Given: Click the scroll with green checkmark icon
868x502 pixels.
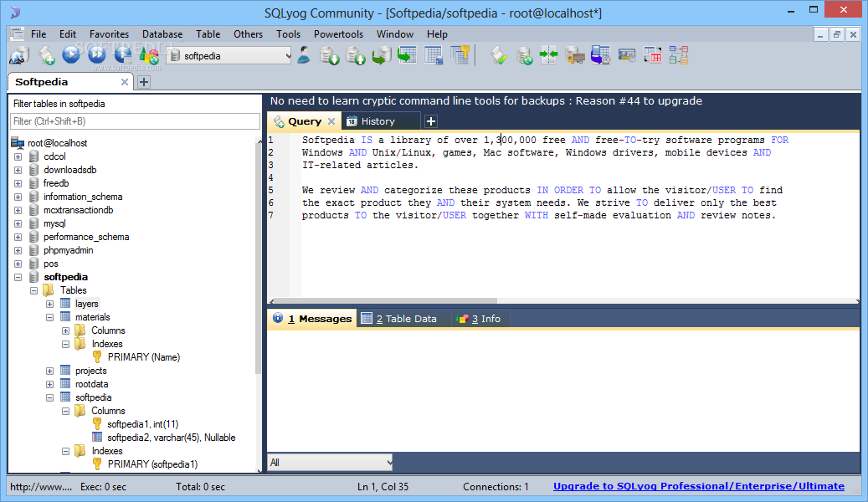Looking at the screenshot, I should pyautogui.click(x=498, y=55).
